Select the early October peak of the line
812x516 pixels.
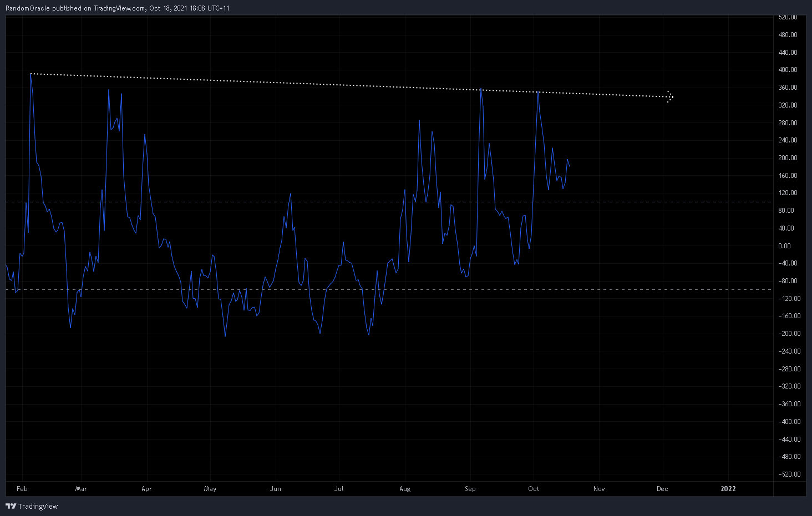[x=538, y=92]
